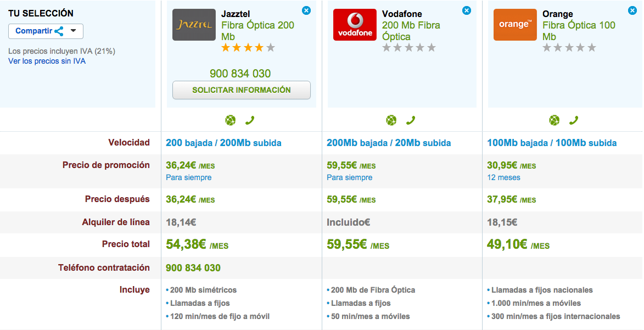Click 'Para siempre' under Jazztel price
Viewport: 644px width, 330px height.
pyautogui.click(x=188, y=177)
